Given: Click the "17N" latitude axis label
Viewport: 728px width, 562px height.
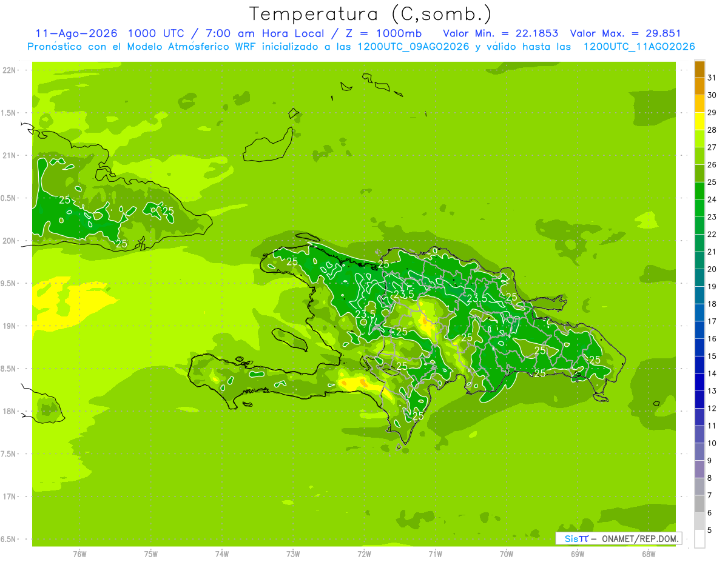Looking at the screenshot, I should (8, 497).
